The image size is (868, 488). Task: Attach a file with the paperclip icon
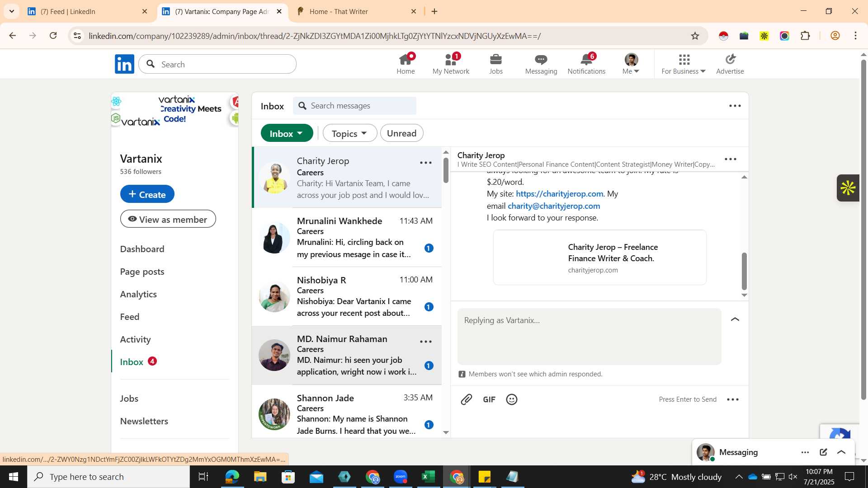(x=467, y=399)
